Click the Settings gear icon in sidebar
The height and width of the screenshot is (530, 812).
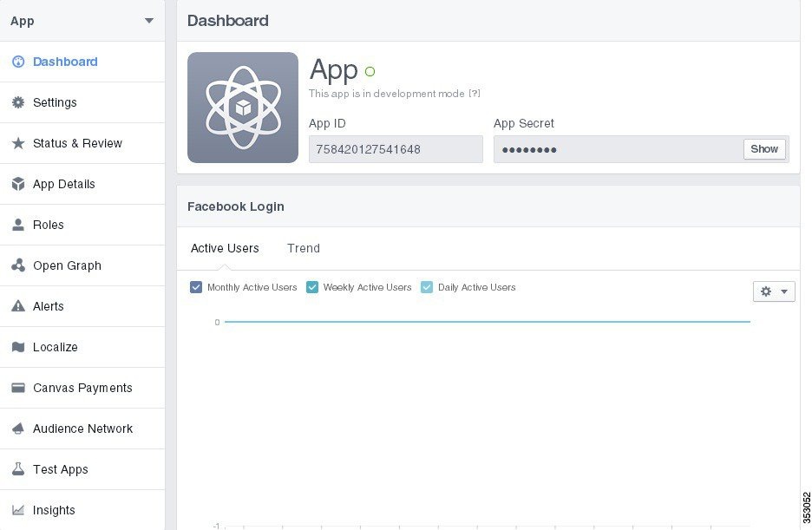point(18,102)
